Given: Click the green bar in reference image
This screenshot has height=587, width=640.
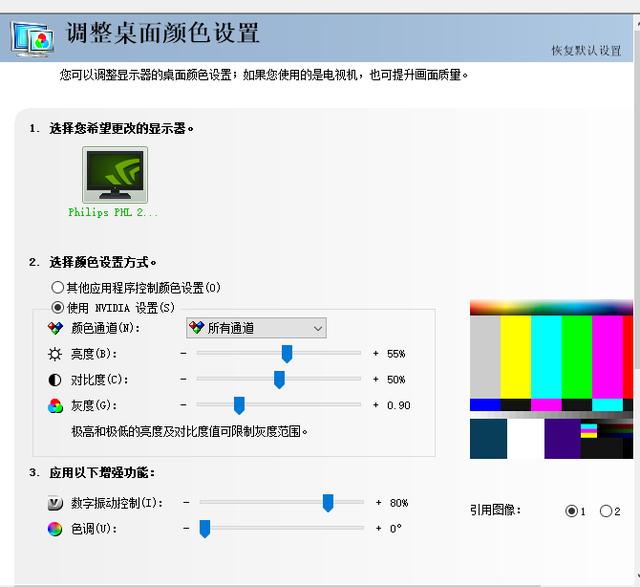Looking at the screenshot, I should coord(577,356).
